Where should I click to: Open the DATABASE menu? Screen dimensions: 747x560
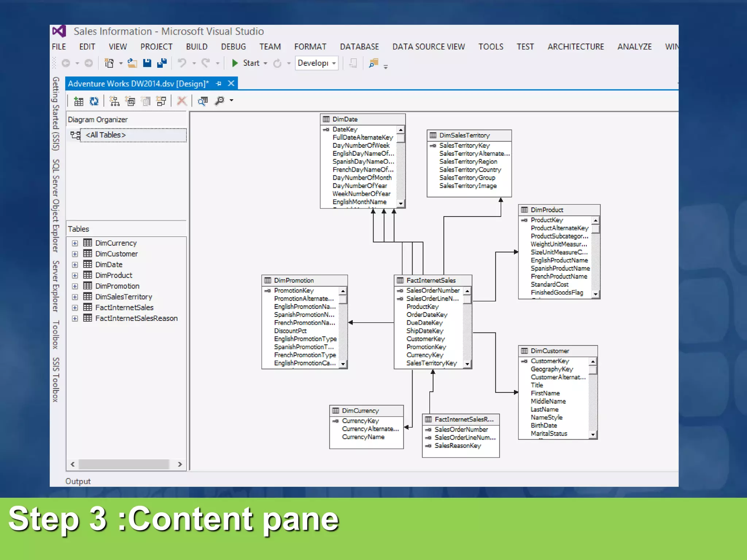pyautogui.click(x=359, y=47)
